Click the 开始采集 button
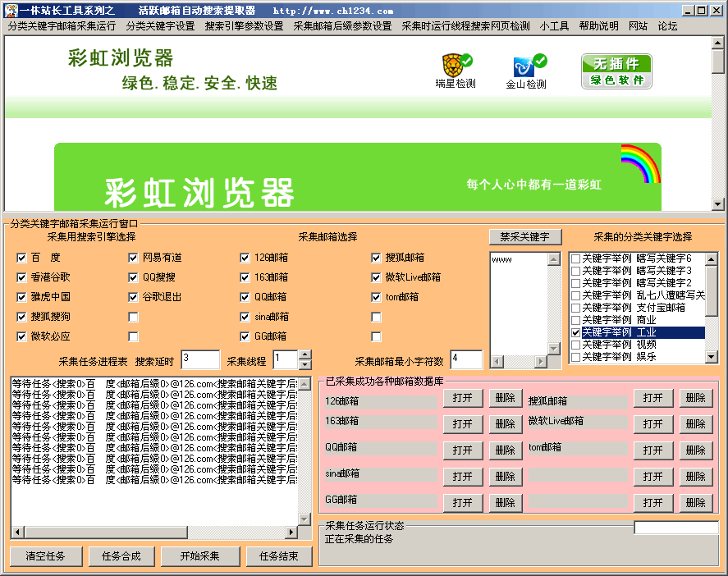The width and height of the screenshot is (728, 576). pyautogui.click(x=200, y=556)
